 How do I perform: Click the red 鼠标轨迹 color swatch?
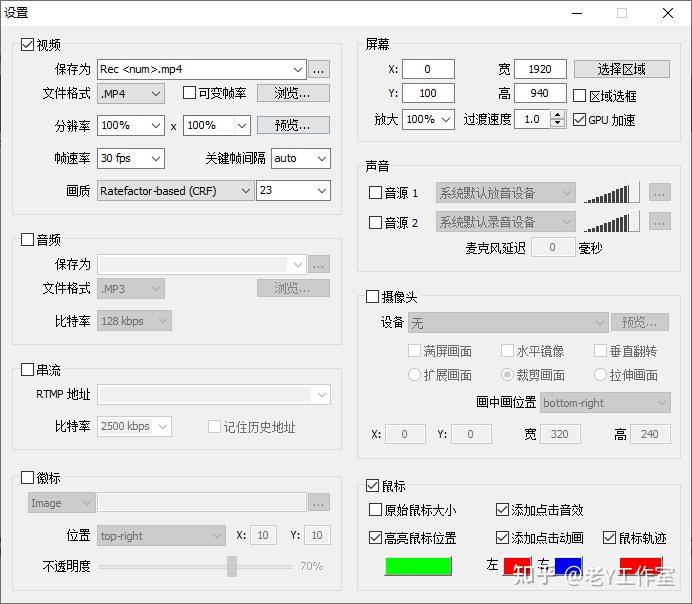point(641,566)
